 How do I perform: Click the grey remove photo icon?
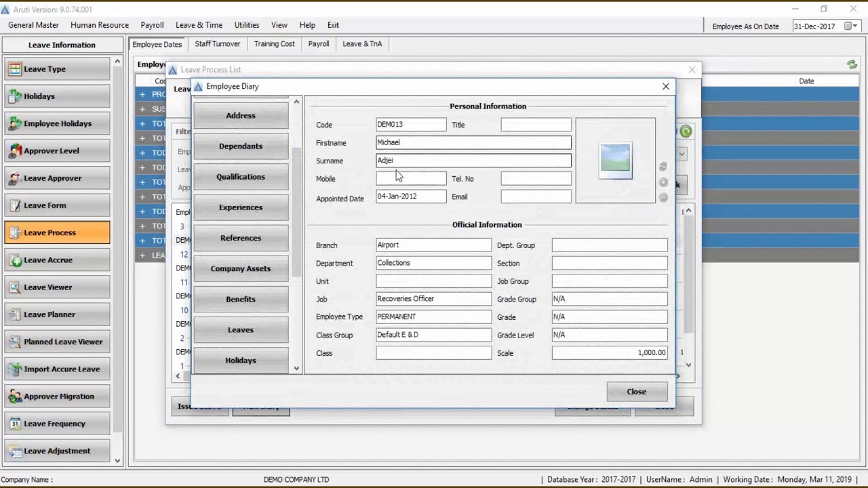(663, 197)
